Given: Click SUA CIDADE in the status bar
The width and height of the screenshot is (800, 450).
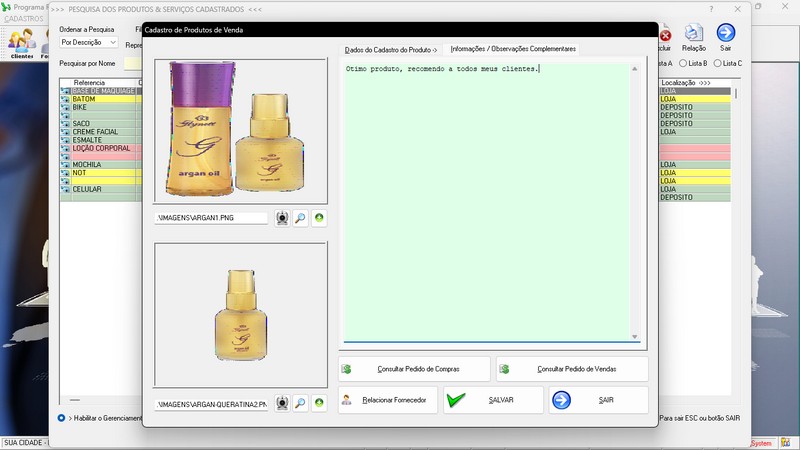Looking at the screenshot, I should click(23, 443).
